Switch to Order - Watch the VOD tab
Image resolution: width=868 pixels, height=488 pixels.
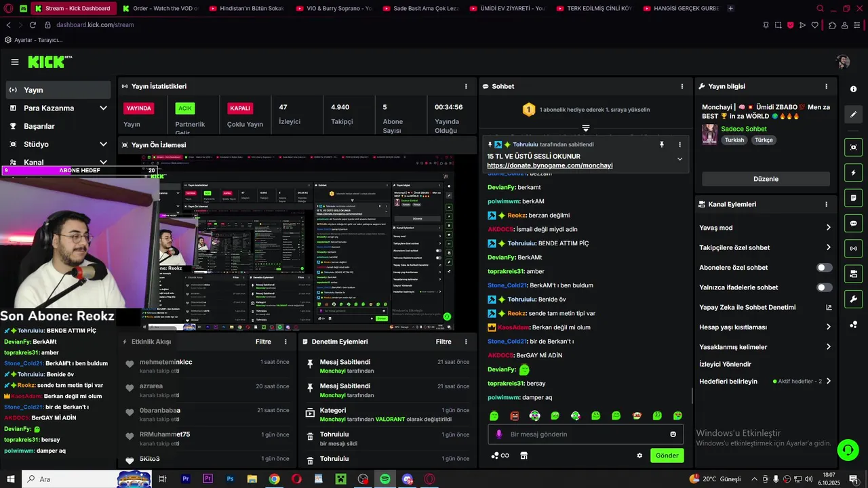(x=160, y=8)
